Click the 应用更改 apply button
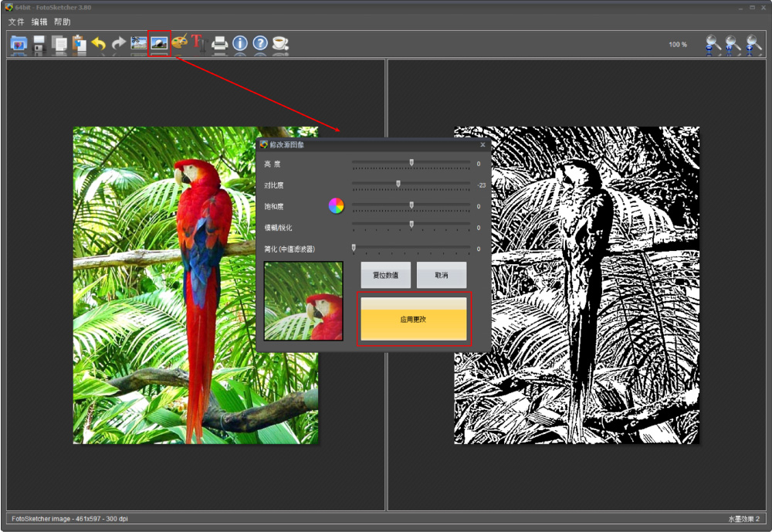Screen dimensions: 772x532 click(414, 319)
